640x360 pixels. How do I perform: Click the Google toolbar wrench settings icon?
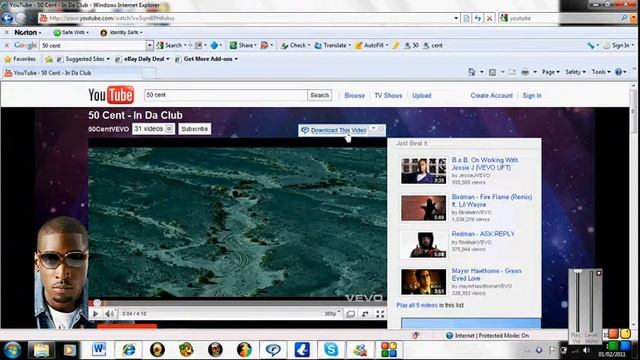591,45
